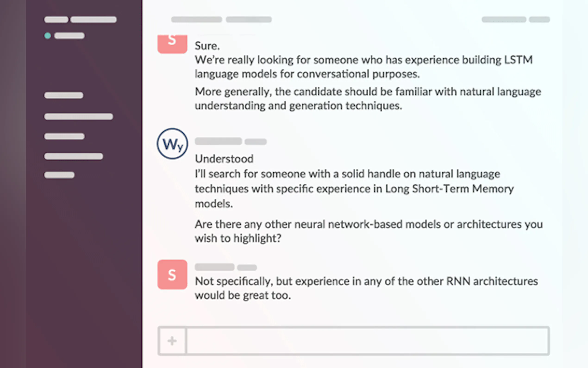This screenshot has width=588, height=368.
Task: Select the longest channel item in sidebar list
Action: [78, 116]
